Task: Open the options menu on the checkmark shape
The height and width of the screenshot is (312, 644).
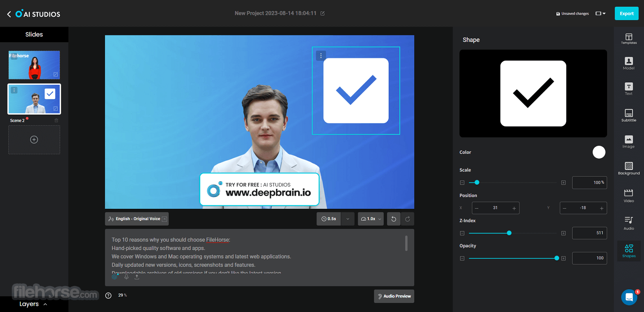Action: pyautogui.click(x=321, y=56)
